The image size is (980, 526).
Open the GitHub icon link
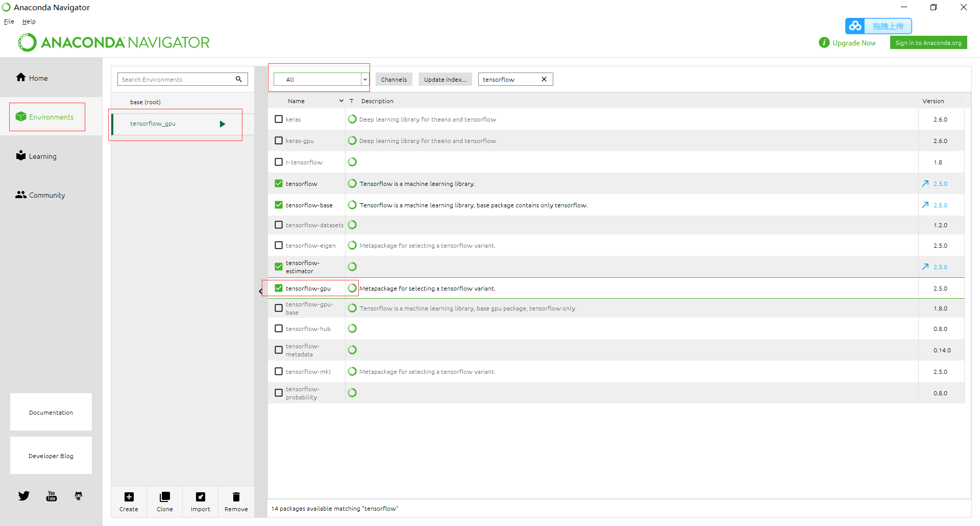click(x=79, y=496)
